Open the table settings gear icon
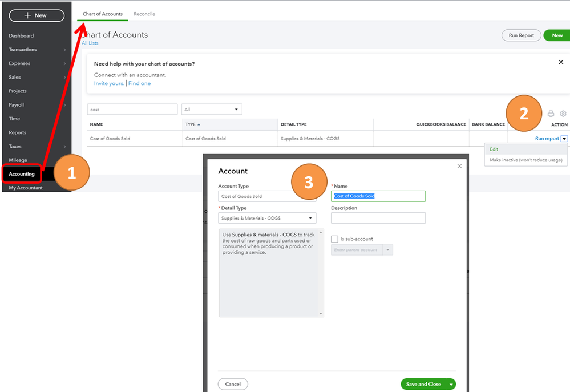Viewport: 570px width, 392px height. click(563, 114)
